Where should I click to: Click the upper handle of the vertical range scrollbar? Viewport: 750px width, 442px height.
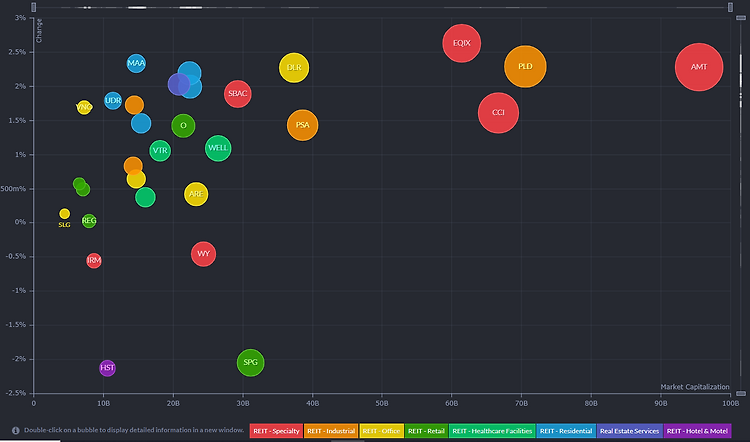(741, 18)
